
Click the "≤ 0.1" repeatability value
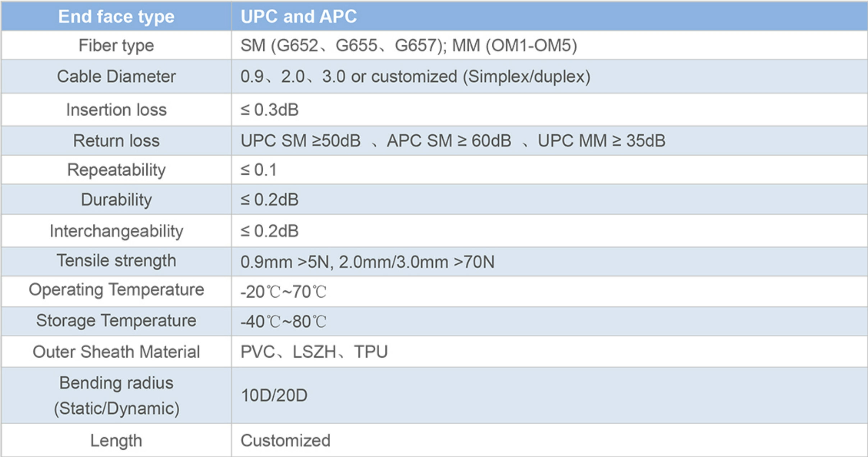click(x=259, y=170)
